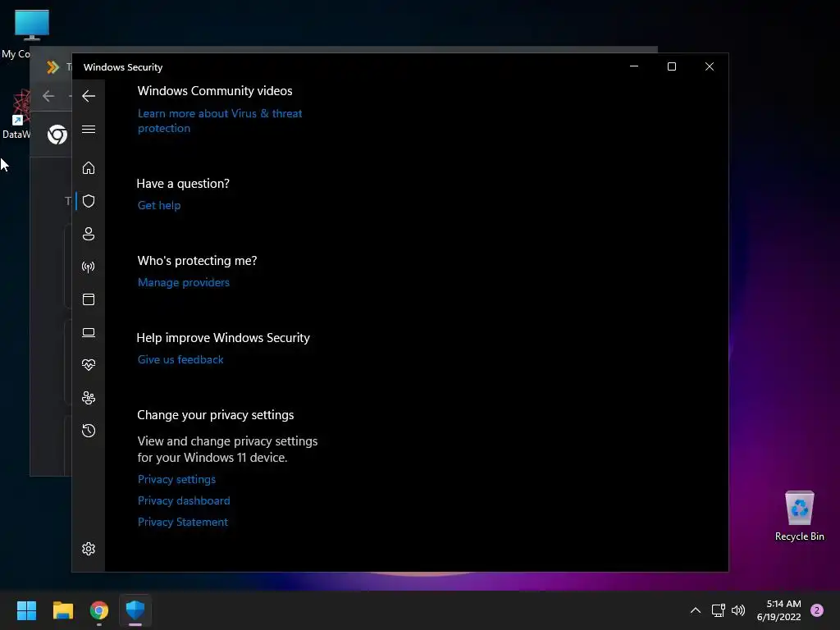
Task: Click "Who's protecting me?" heading
Action: [x=197, y=260]
